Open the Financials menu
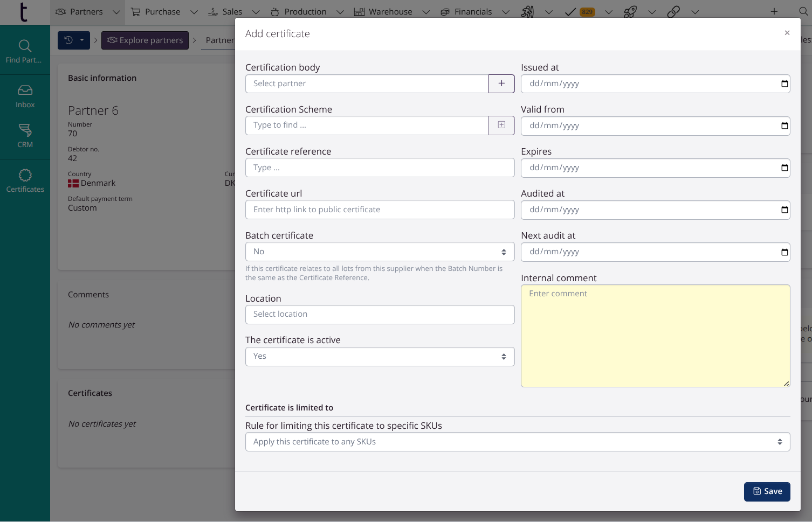812x522 pixels. [472, 11]
